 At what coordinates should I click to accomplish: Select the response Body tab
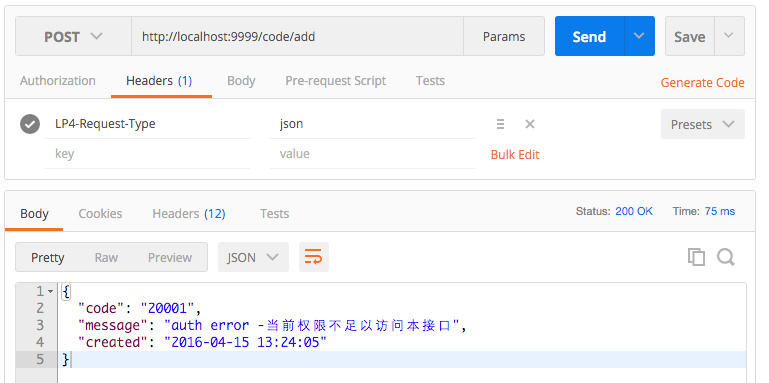[x=34, y=214]
